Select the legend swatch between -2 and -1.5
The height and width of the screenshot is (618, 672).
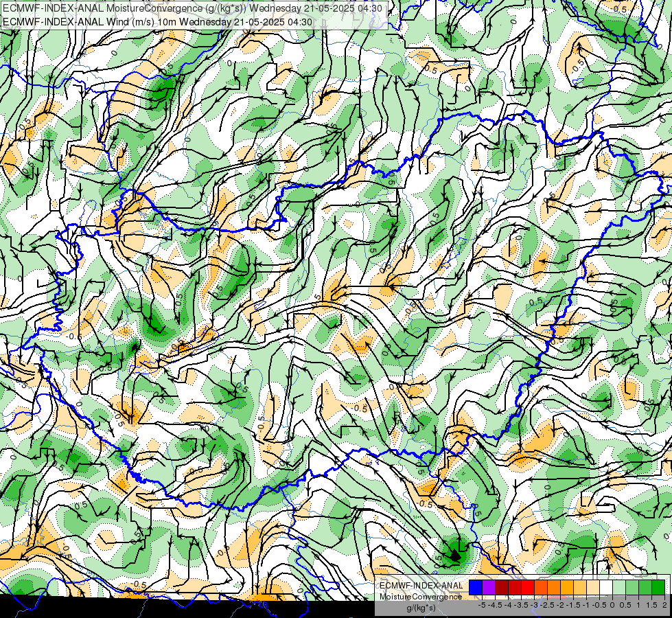tap(567, 588)
